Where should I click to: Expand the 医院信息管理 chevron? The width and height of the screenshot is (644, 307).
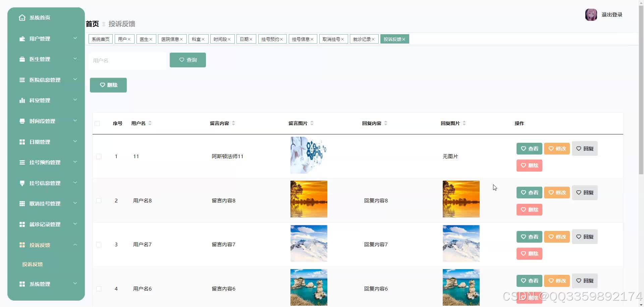click(x=75, y=79)
